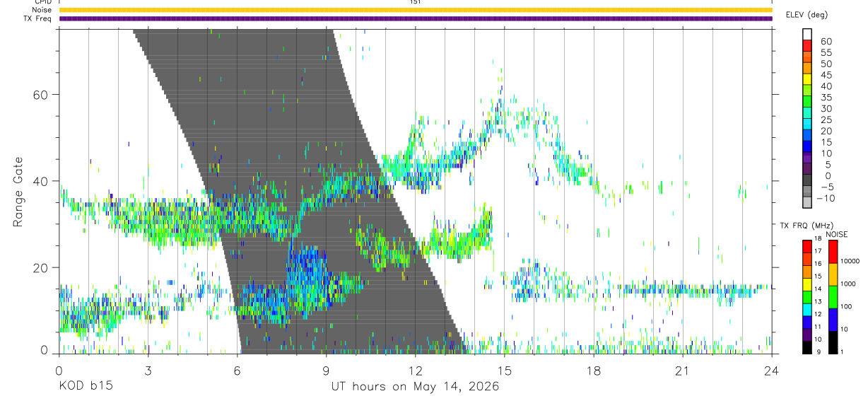Click the 'KOD b15' radar beam label
This screenshot has height=401, width=868.
tap(86, 387)
